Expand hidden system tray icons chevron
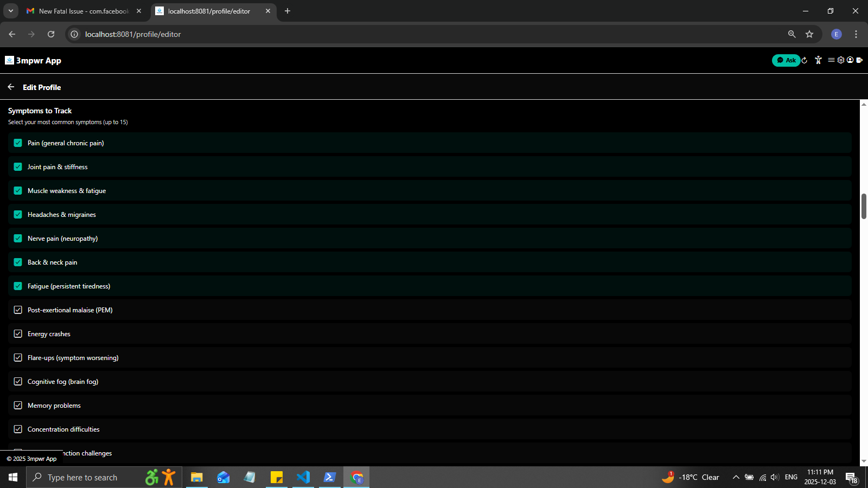Screen dimensions: 868x488 click(736, 477)
